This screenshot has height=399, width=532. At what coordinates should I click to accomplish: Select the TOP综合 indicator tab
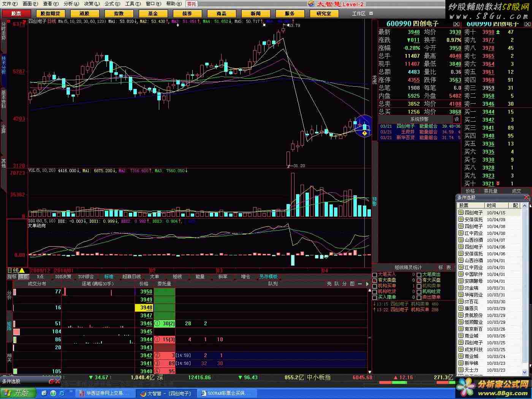tap(86, 277)
